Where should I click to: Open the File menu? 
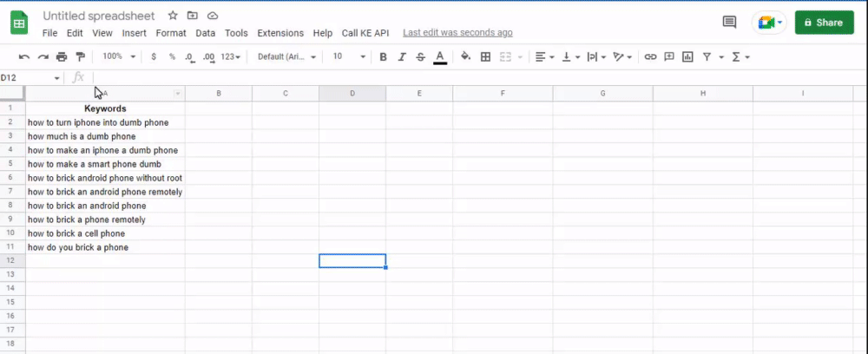49,33
